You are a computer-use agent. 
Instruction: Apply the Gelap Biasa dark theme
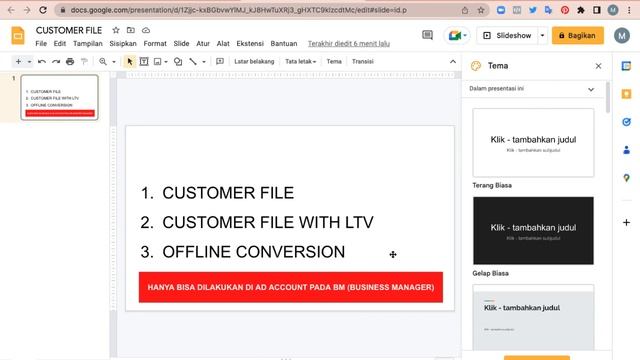pyautogui.click(x=533, y=231)
